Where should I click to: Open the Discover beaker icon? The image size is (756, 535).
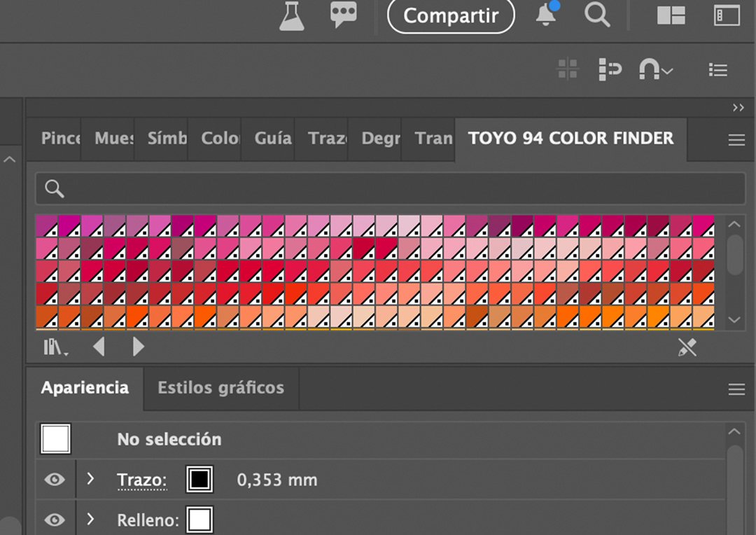(292, 15)
